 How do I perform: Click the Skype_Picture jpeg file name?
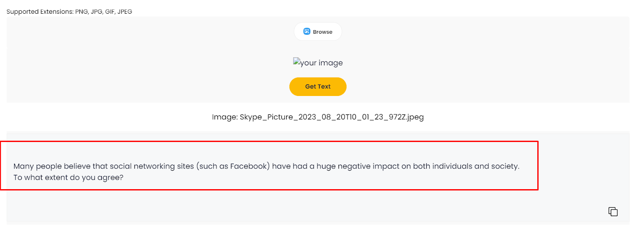coord(332,117)
